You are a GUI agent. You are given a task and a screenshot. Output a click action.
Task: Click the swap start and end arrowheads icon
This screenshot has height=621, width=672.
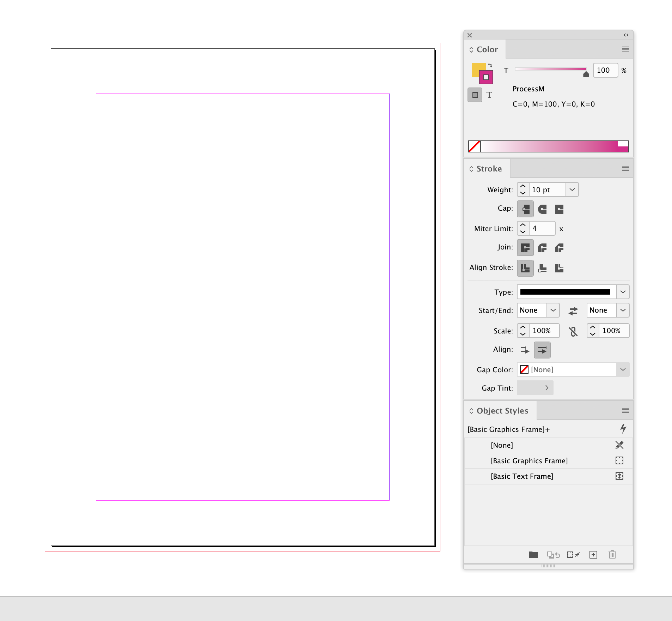point(573,311)
